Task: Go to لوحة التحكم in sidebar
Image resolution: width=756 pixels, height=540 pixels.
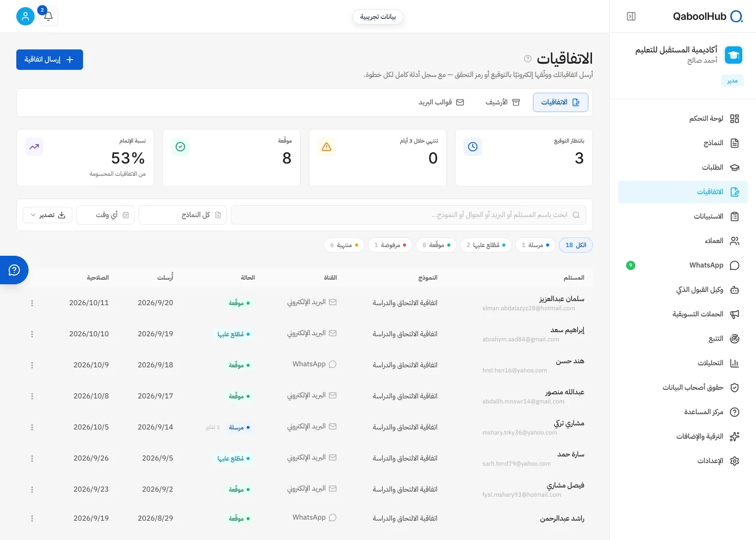Action: 683,119
